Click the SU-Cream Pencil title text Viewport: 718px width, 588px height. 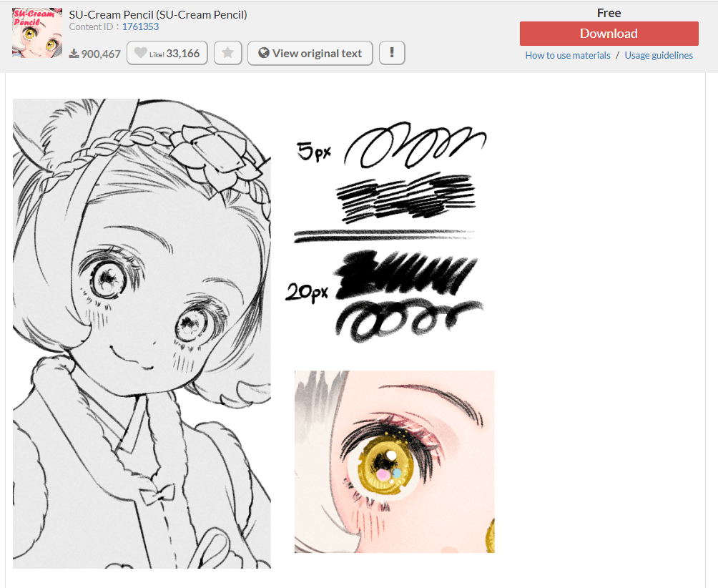pyautogui.click(x=158, y=14)
